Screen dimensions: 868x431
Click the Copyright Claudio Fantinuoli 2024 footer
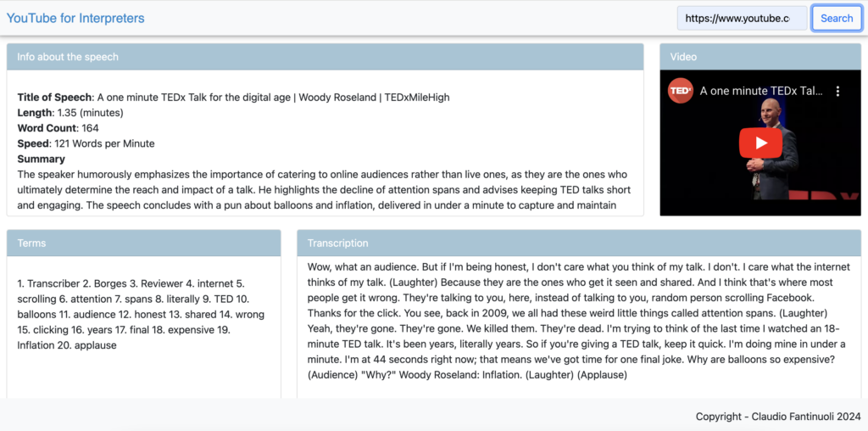[x=778, y=417]
